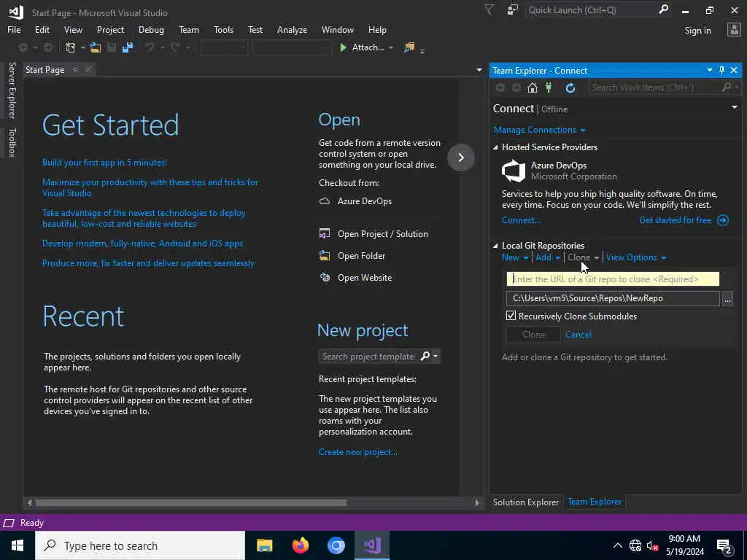Open the Windows Start menu
The height and width of the screenshot is (560, 747).
coord(18,545)
